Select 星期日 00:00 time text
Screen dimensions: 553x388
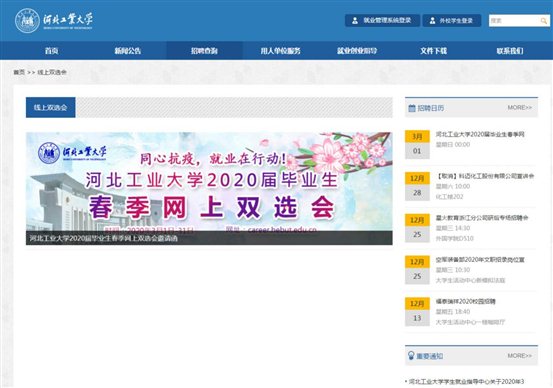click(453, 145)
